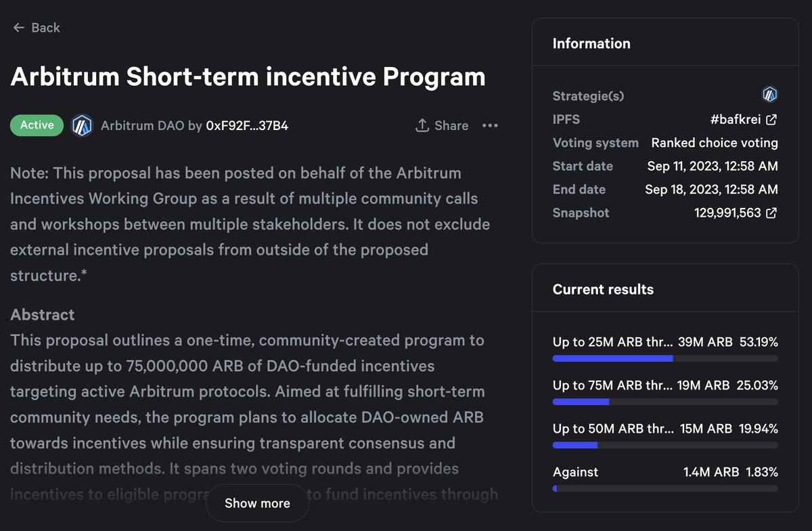Viewport: 812px width, 531px height.
Task: Open the Arbitrum DAO avatar logo
Action: point(82,125)
